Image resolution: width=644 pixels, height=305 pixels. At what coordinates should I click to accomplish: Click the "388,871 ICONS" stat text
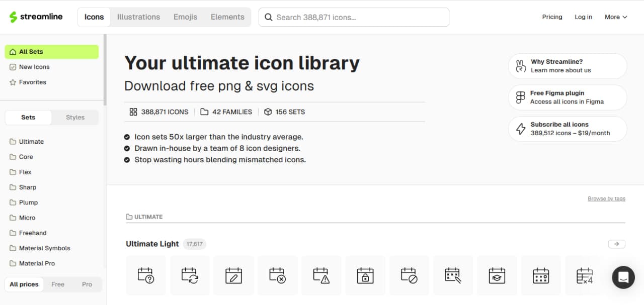165,112
